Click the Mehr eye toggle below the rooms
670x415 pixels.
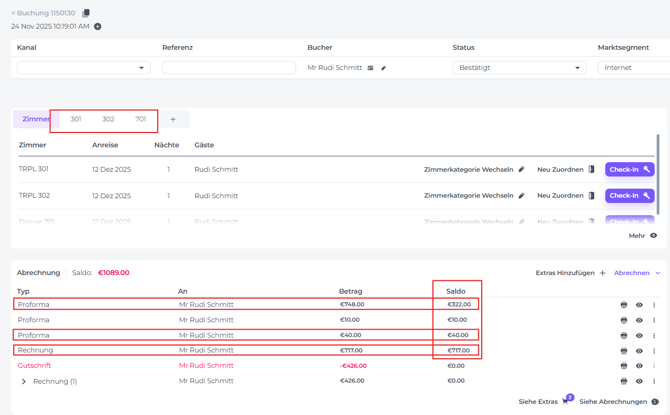[654, 236]
